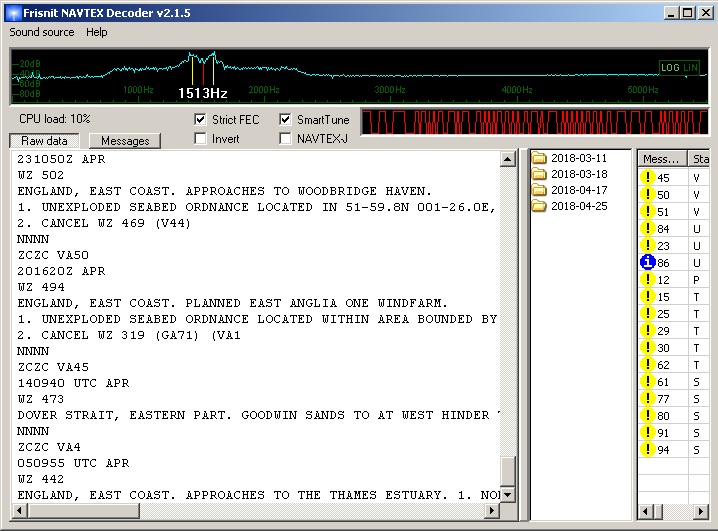
Task: Switch to the Messages tab
Action: [125, 141]
